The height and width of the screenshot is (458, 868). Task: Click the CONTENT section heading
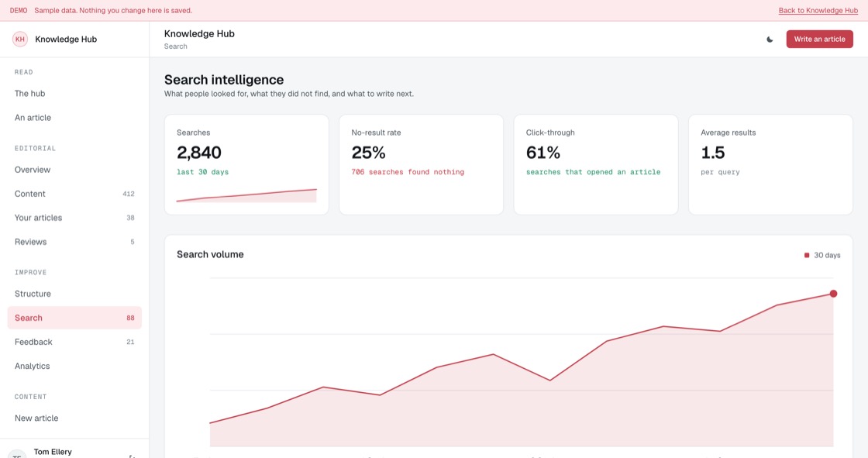[30, 397]
